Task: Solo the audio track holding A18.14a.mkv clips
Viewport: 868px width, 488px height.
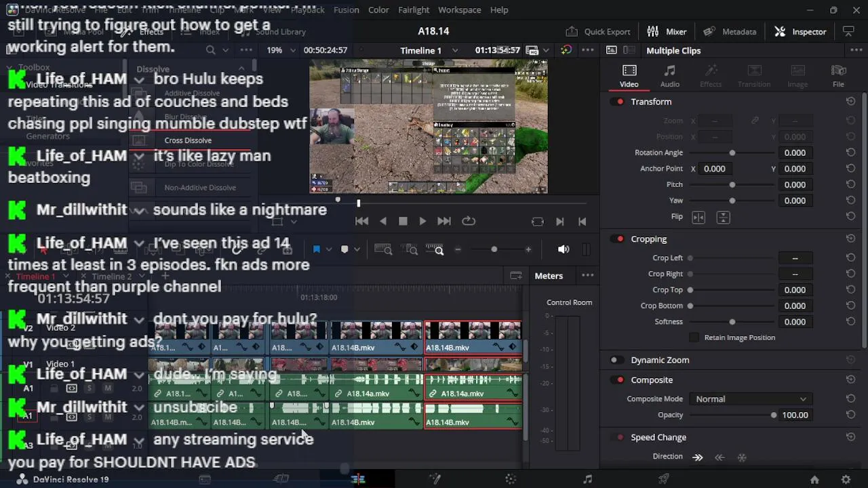Action: click(89, 388)
